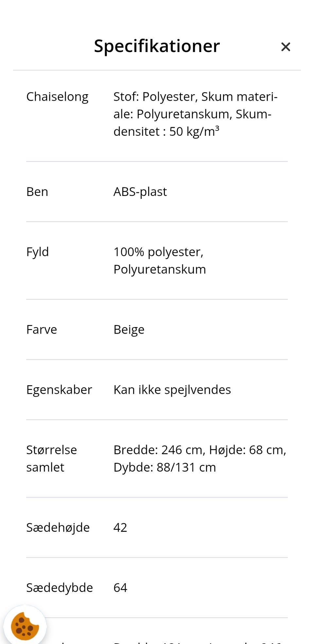
Task: Click the '100% polyester' filling value
Action: (x=158, y=252)
